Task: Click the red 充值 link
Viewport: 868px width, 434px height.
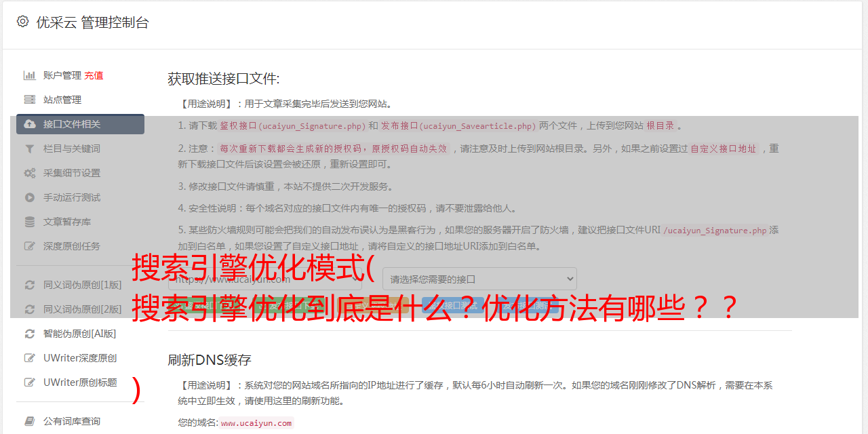Action: (94, 75)
